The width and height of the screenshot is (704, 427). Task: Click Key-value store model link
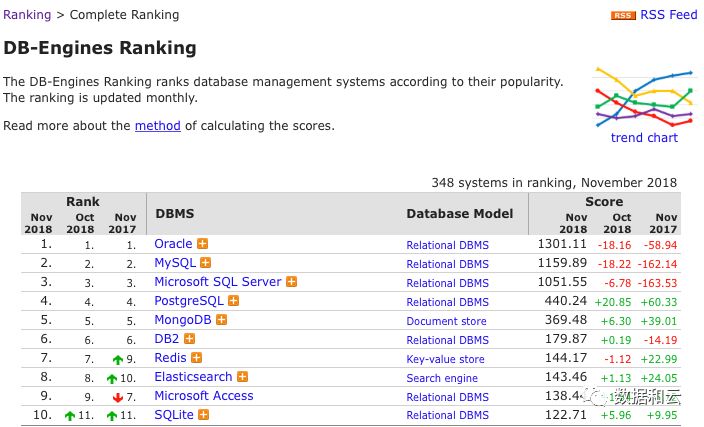tap(445, 359)
